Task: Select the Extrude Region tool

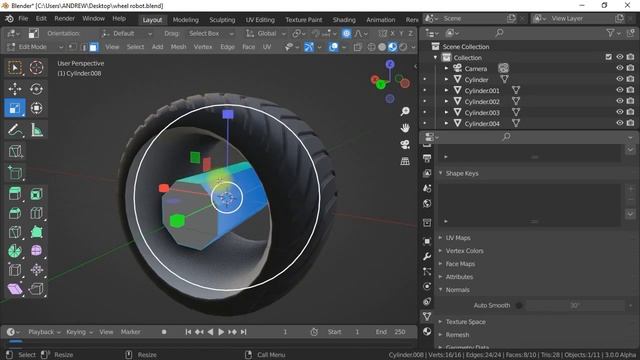Action: click(x=15, y=193)
